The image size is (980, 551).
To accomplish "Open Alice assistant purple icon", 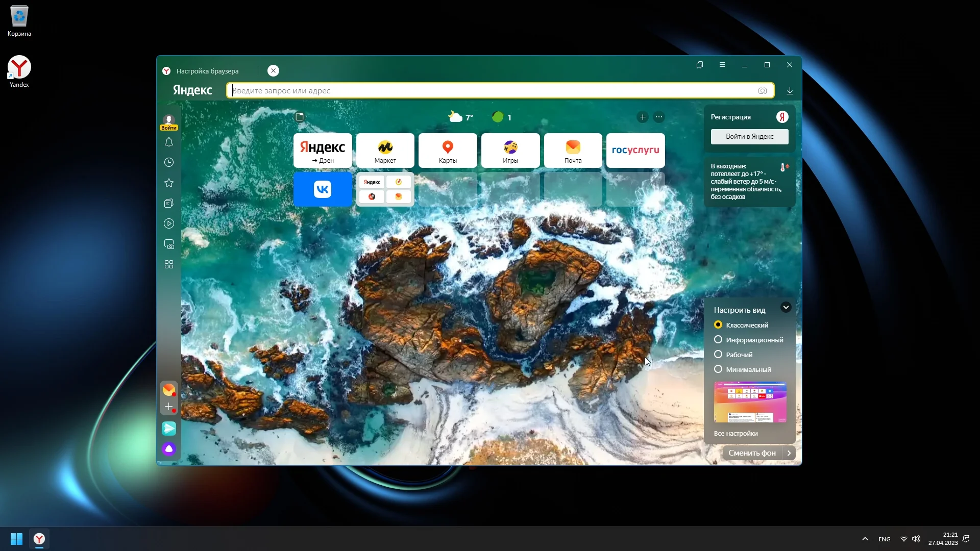I will pyautogui.click(x=169, y=449).
